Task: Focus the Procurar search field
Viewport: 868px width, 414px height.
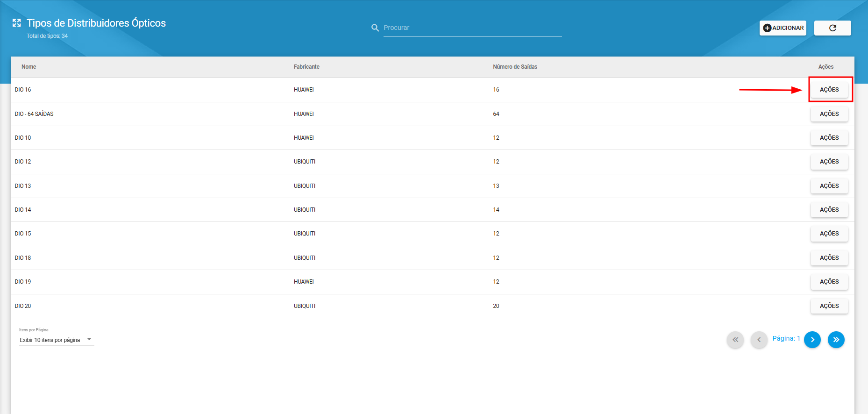Action: click(472, 28)
